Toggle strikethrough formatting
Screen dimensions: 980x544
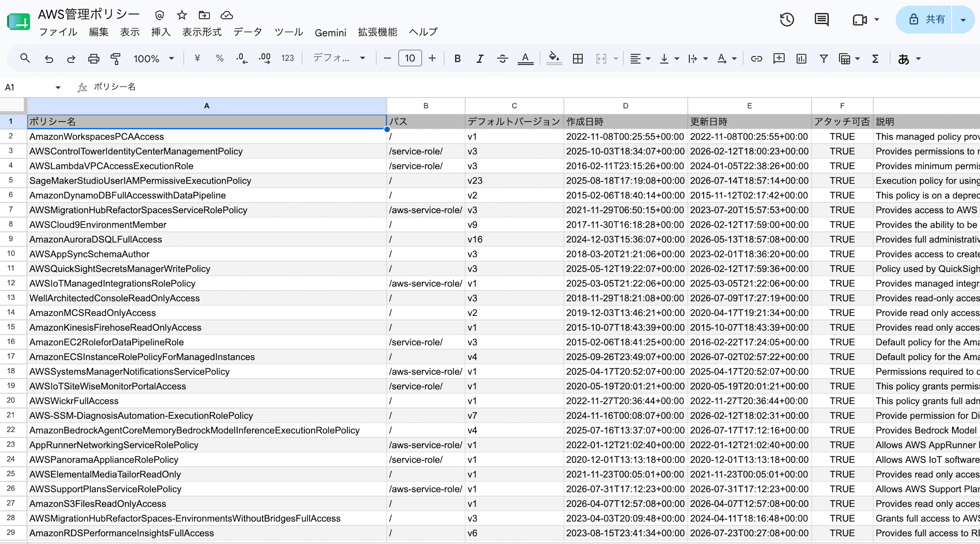coord(502,59)
